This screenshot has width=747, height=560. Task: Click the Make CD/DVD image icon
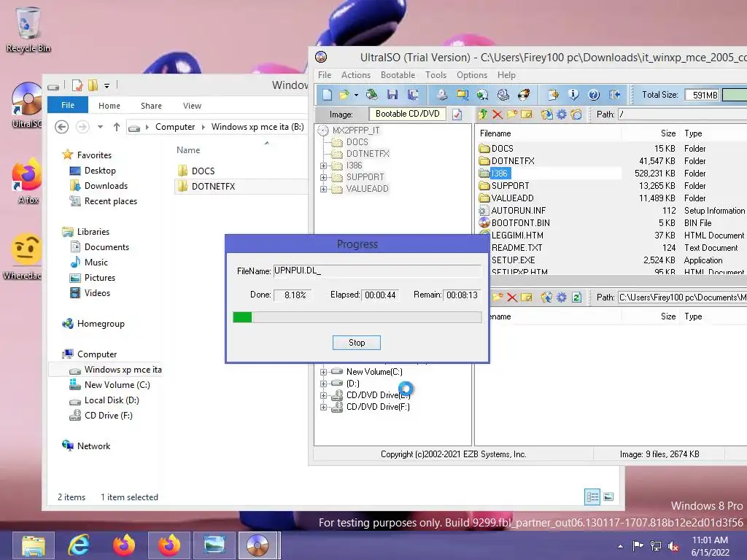coord(442,95)
